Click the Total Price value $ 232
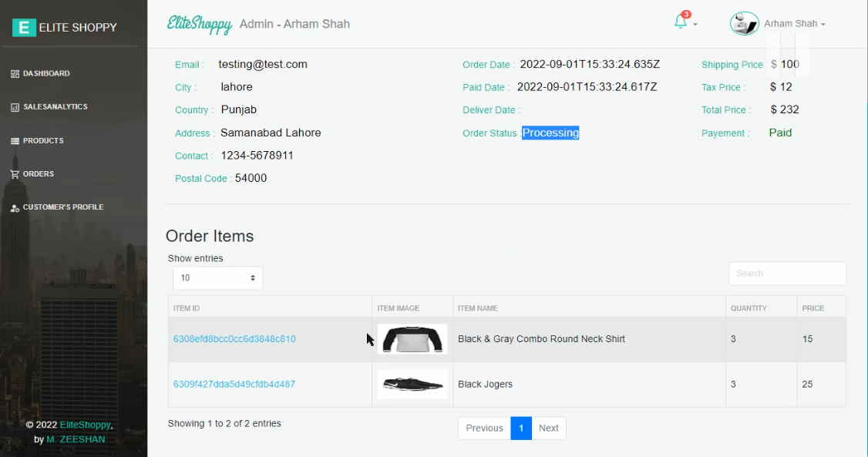Screen dimensions: 868x457 (785, 109)
